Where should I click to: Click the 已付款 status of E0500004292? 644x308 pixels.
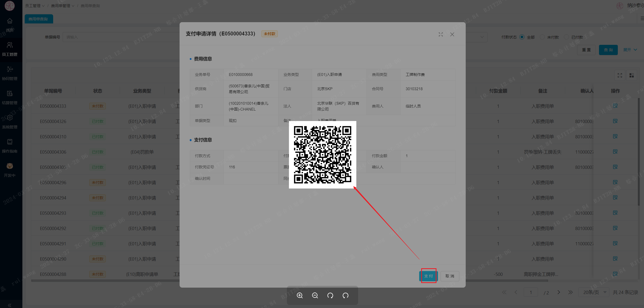tap(97, 228)
